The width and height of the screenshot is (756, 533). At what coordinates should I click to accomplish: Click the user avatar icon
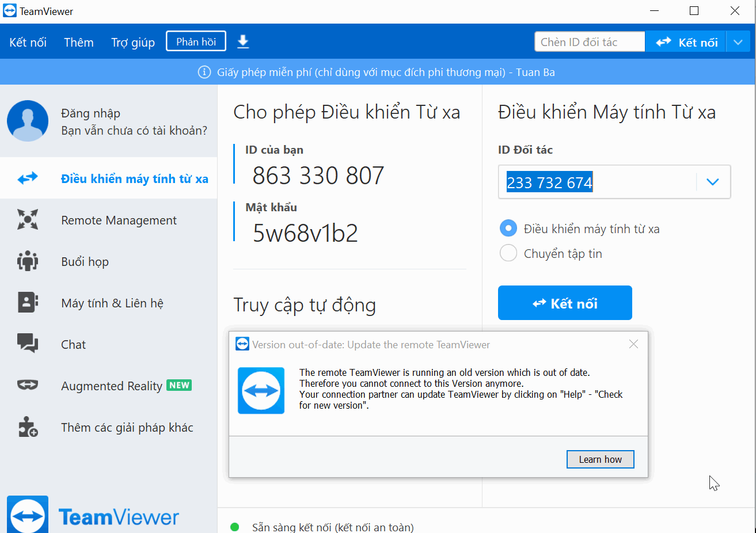click(x=28, y=121)
